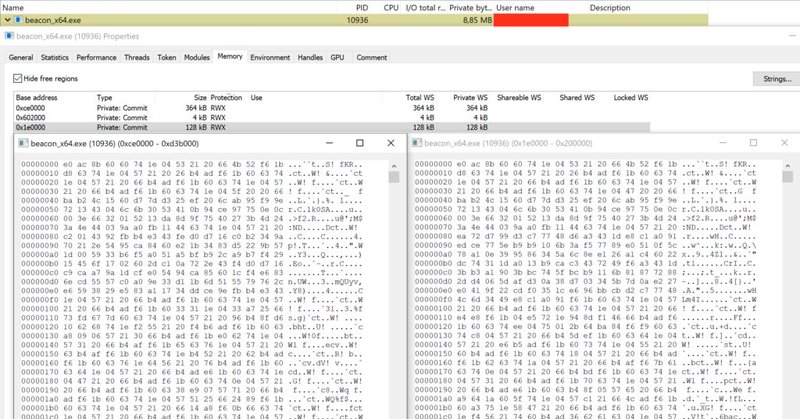
Task: Click the 8,85 MB private bytes value
Action: pyautogui.click(x=478, y=20)
